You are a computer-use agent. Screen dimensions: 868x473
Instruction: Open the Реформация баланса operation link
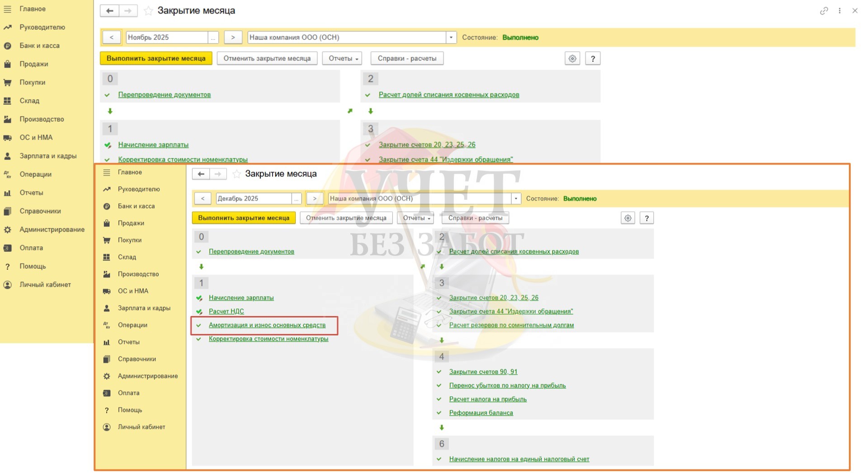click(x=481, y=413)
